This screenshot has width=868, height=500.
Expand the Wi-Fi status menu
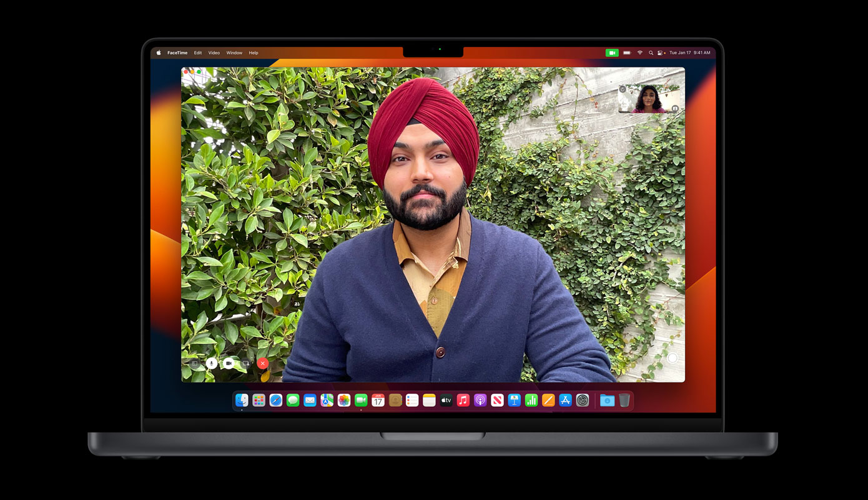(x=639, y=53)
